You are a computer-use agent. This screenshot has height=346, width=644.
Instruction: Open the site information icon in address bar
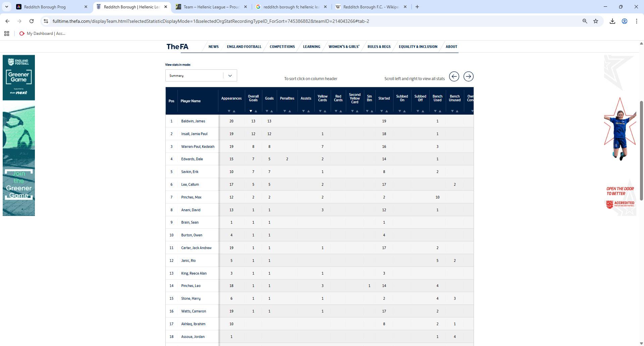(46, 21)
